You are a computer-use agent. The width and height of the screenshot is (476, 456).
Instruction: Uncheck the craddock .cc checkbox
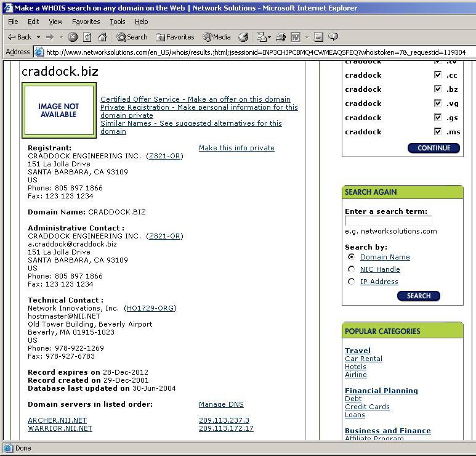click(437, 75)
